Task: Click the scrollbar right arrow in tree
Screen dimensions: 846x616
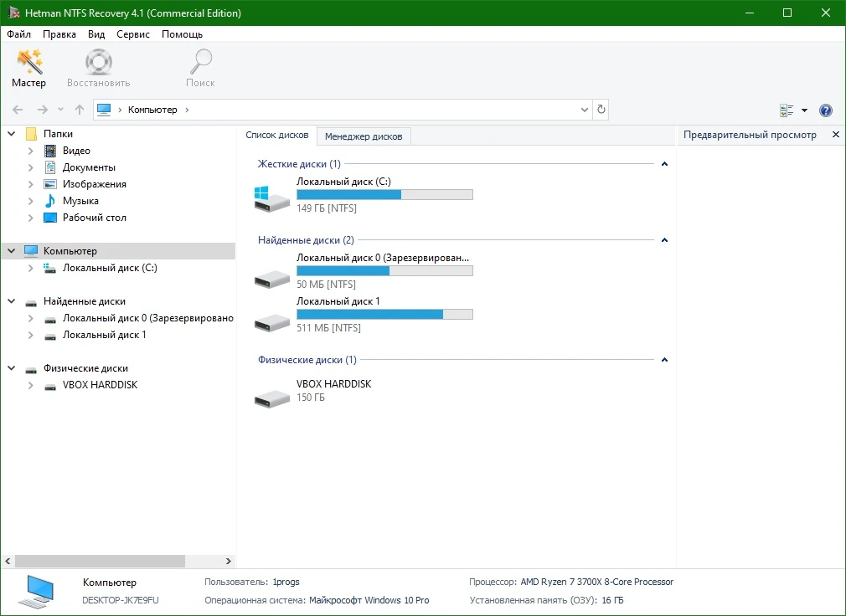Action: (228, 561)
